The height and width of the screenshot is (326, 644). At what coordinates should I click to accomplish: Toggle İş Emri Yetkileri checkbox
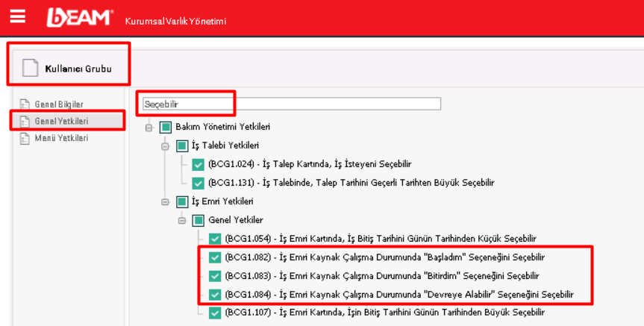click(x=182, y=201)
